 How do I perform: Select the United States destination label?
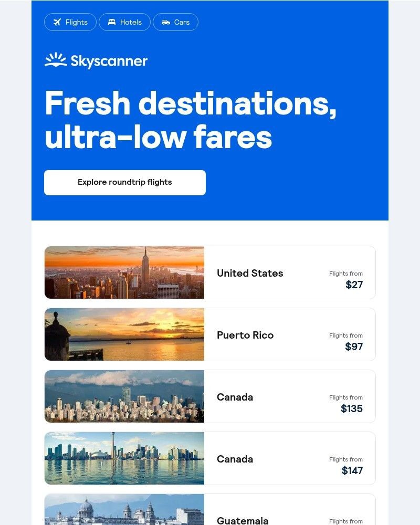pyautogui.click(x=250, y=273)
